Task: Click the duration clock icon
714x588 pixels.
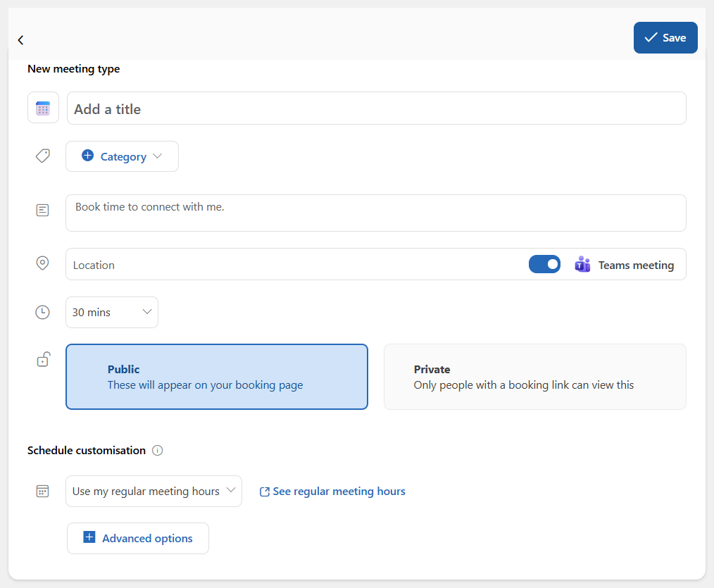Action: point(42,312)
